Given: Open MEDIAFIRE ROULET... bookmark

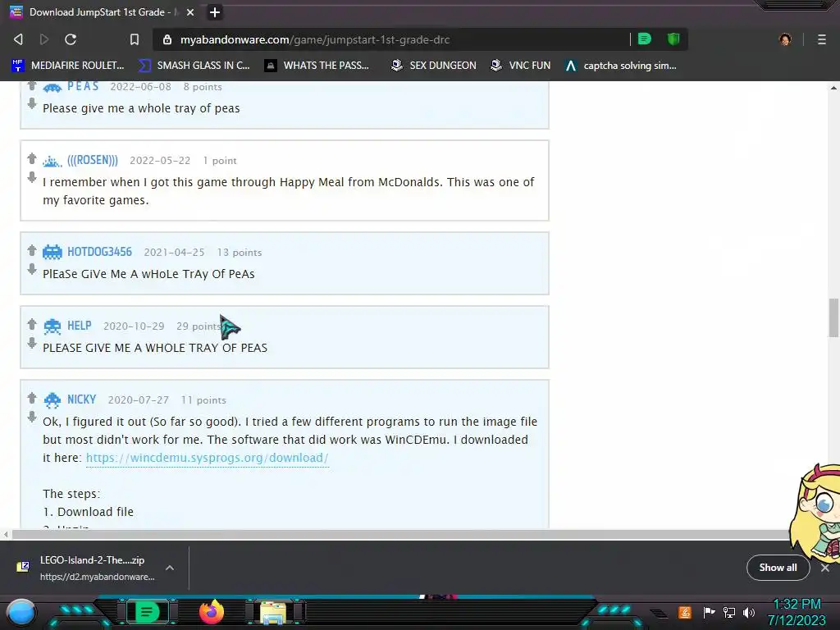Looking at the screenshot, I should click(68, 66).
